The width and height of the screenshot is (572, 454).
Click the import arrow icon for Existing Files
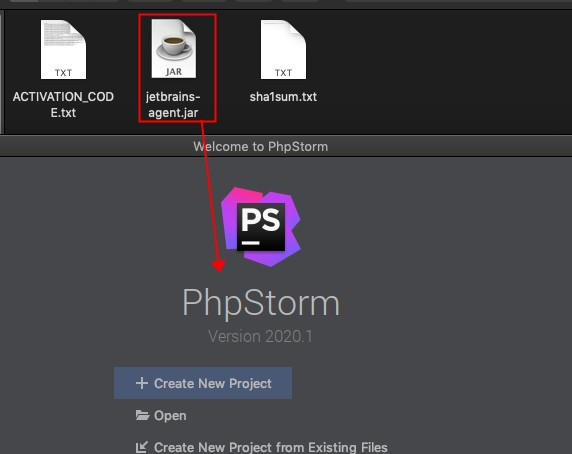coord(142,447)
